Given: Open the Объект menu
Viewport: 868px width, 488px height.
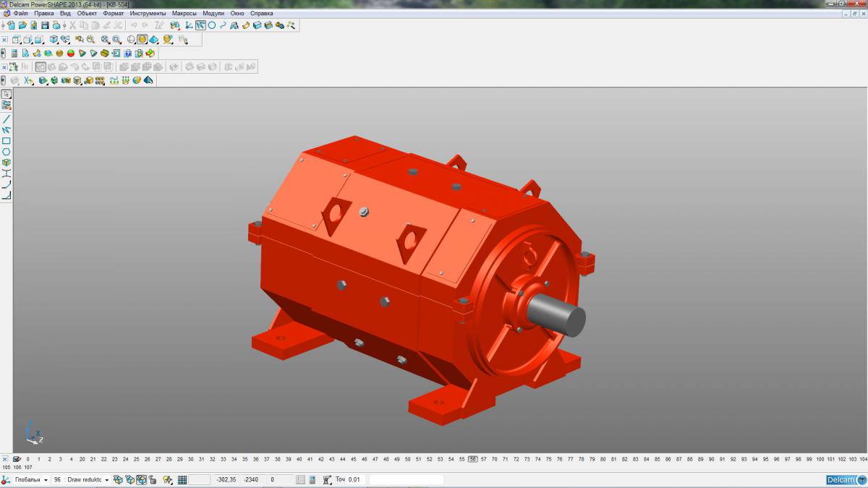Looking at the screenshot, I should point(87,13).
